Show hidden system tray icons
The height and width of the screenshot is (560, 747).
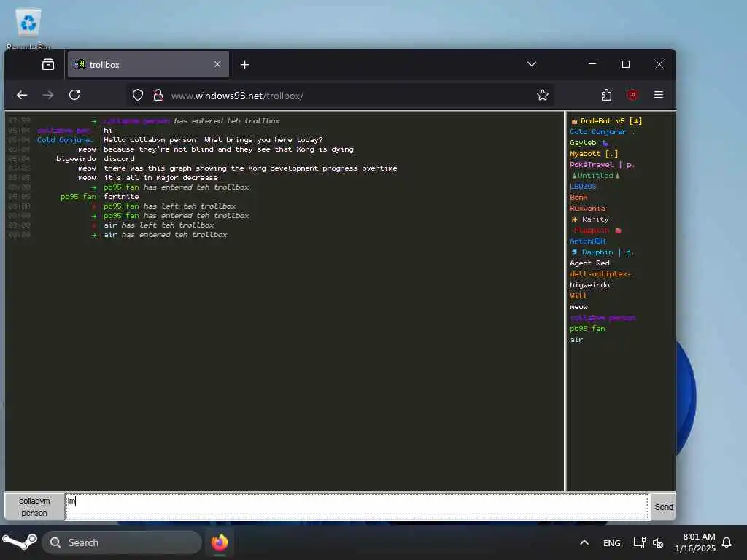click(x=584, y=542)
